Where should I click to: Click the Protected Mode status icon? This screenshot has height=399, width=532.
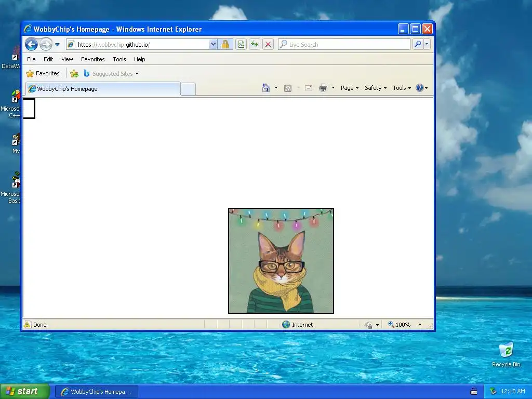[x=368, y=325]
